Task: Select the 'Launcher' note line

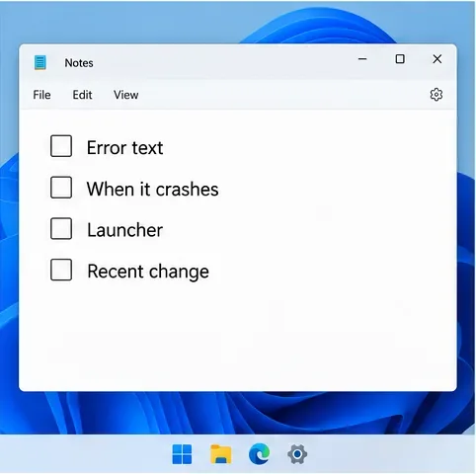Action: (x=124, y=230)
